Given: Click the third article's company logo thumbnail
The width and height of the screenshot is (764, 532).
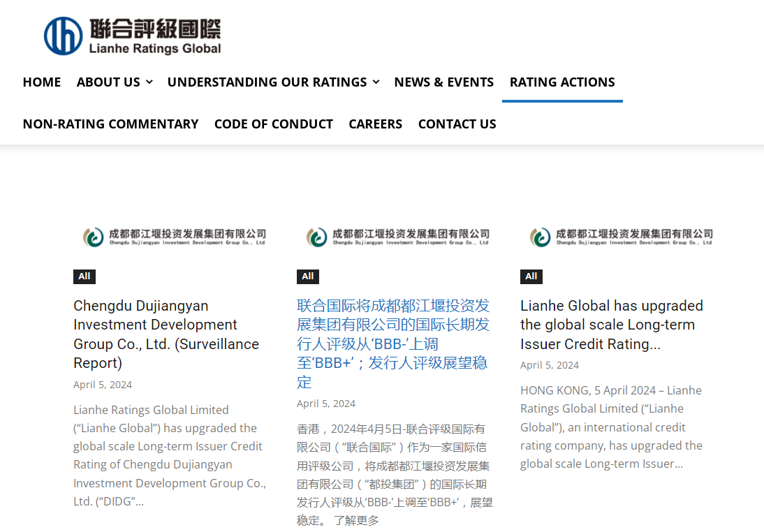Looking at the screenshot, I should 620,237.
